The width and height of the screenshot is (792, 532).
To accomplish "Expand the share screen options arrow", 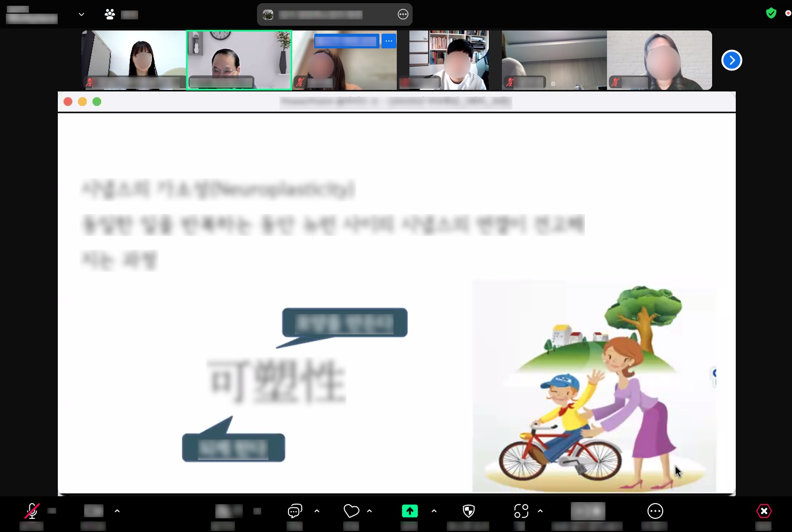I will click(x=434, y=511).
